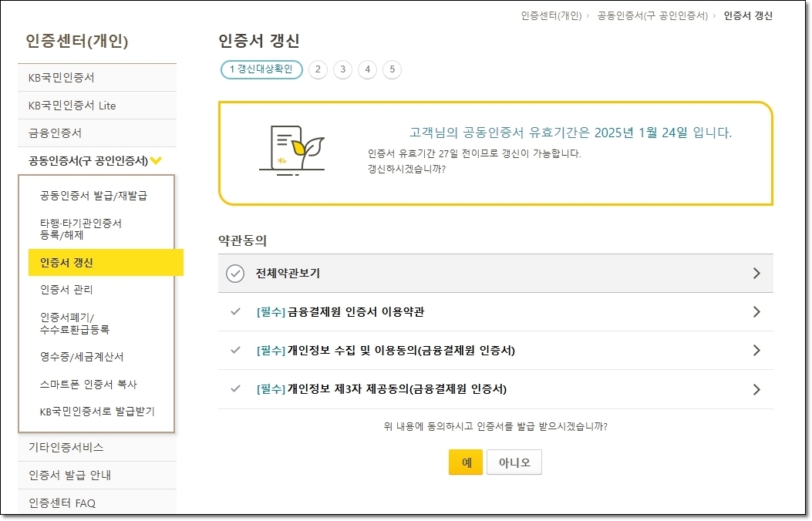Check 개인정보 제3자 제공동의 agreement
Image resolution: width=812 pixels, height=521 pixels.
[x=236, y=388]
